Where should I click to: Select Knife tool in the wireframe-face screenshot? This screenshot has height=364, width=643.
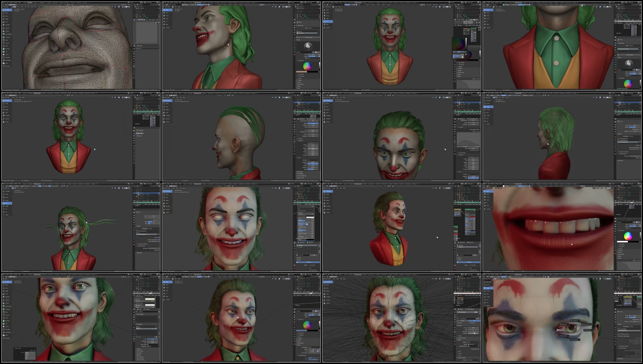coord(7,46)
